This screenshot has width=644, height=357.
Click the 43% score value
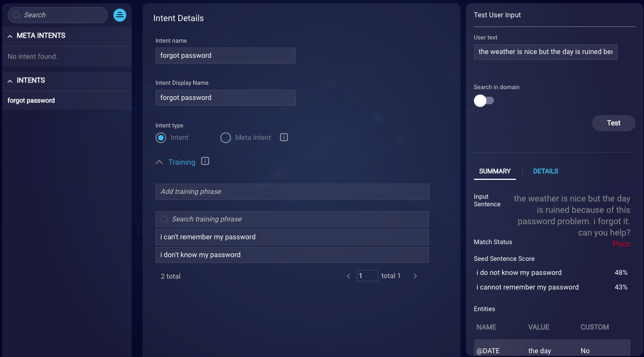point(621,287)
